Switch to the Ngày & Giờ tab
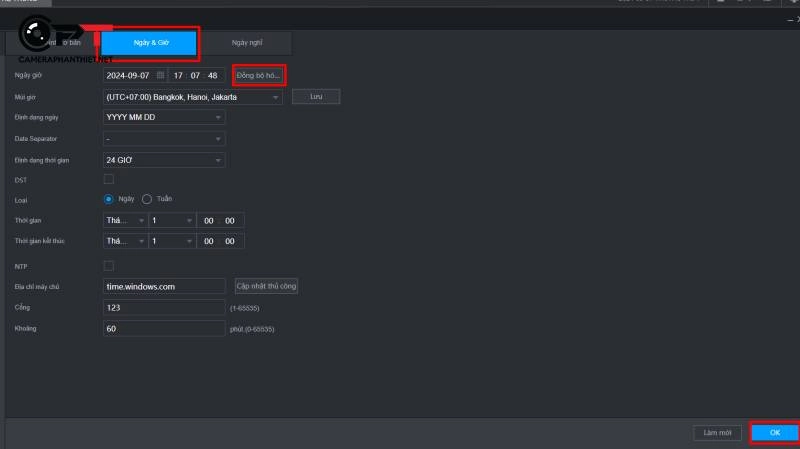This screenshot has width=800, height=449. click(x=148, y=43)
